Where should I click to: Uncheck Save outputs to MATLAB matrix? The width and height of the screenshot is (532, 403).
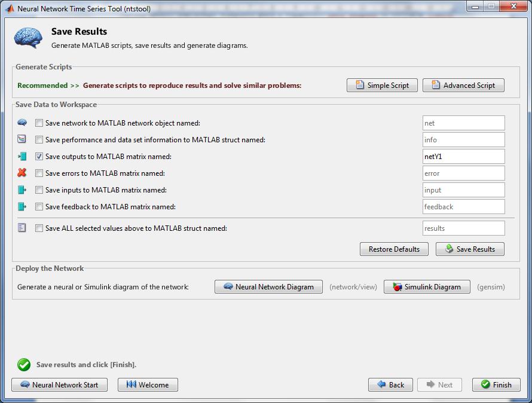[39, 157]
